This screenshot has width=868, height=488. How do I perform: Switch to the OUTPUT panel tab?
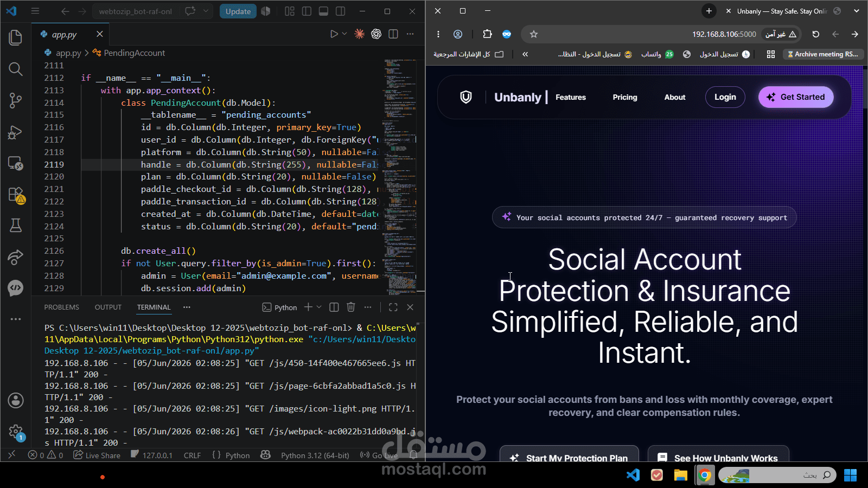click(108, 307)
